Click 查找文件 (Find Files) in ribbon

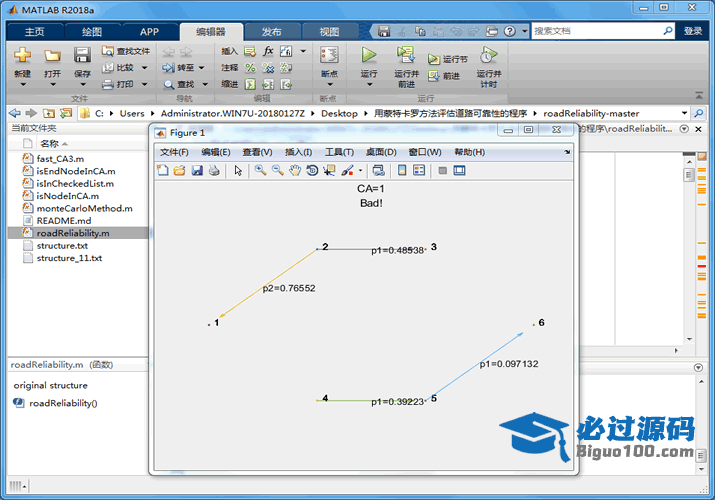(126, 51)
